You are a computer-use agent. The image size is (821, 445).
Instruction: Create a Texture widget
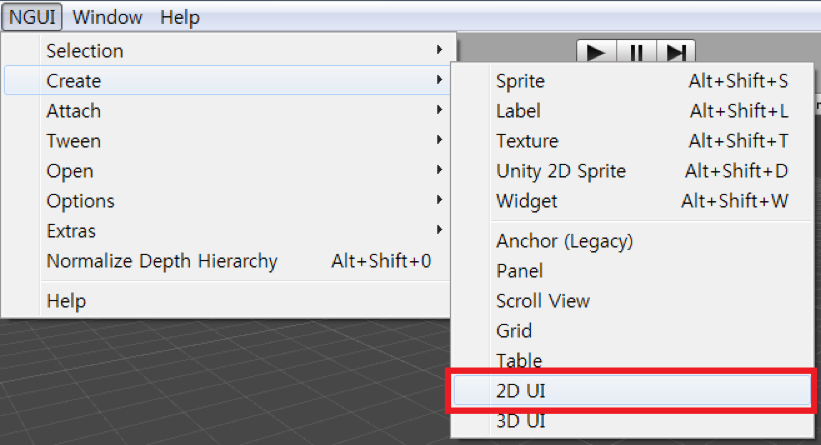click(633, 141)
